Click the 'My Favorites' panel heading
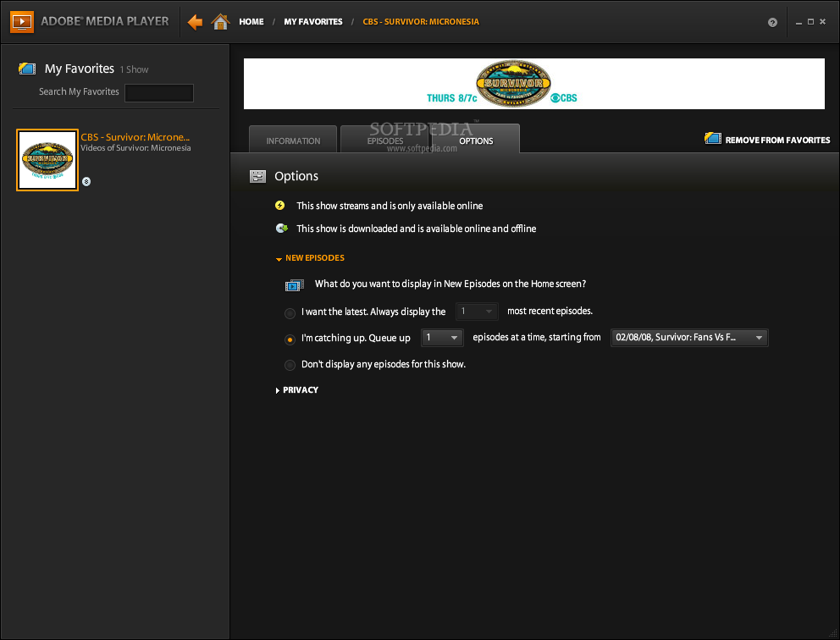Viewport: 840px width, 640px height. click(80, 69)
